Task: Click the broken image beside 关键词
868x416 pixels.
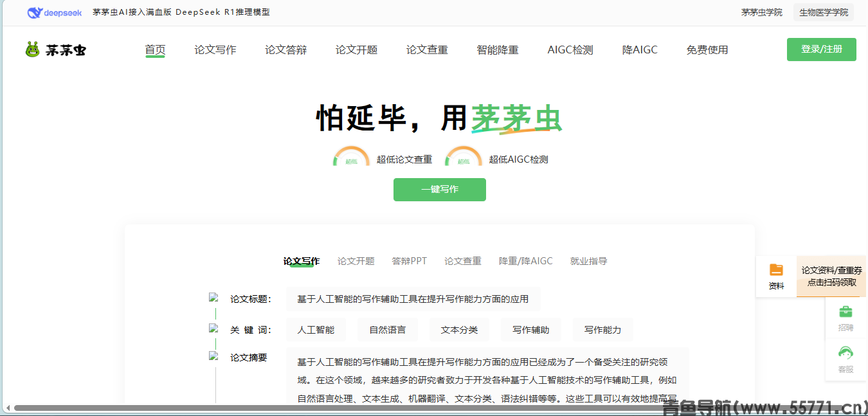Action: pyautogui.click(x=213, y=328)
